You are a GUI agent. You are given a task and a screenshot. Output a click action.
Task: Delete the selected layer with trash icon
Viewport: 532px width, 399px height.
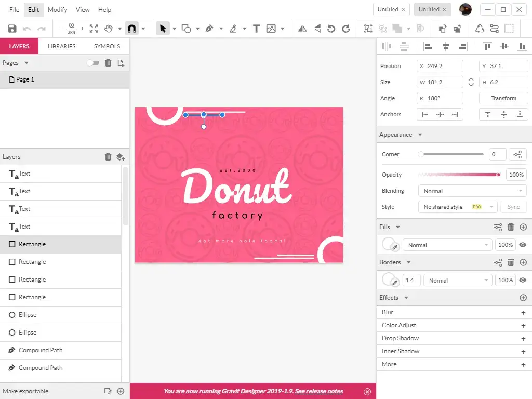point(108,157)
